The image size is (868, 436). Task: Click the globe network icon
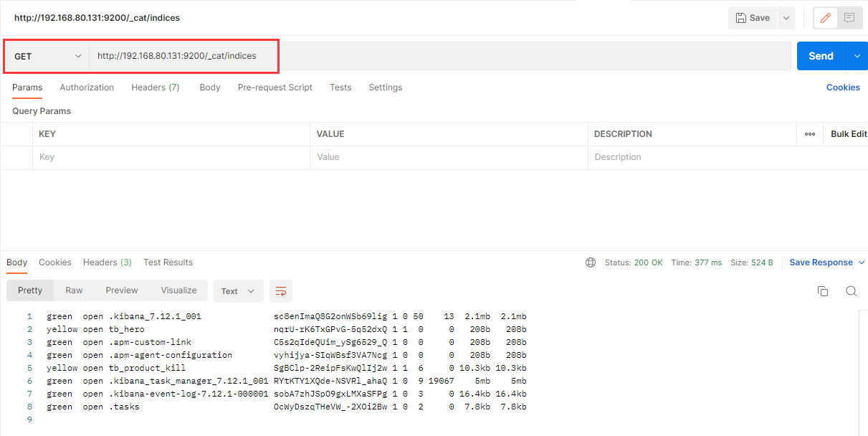tap(591, 262)
